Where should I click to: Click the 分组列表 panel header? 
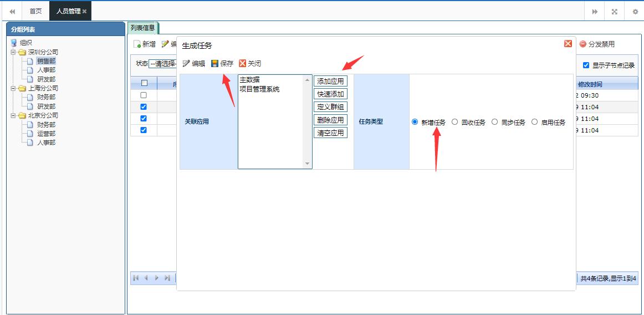click(x=66, y=29)
